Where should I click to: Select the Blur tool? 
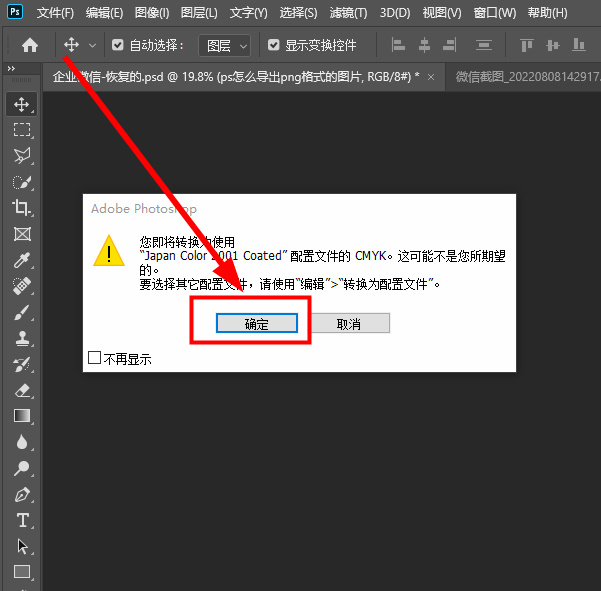coord(22,442)
